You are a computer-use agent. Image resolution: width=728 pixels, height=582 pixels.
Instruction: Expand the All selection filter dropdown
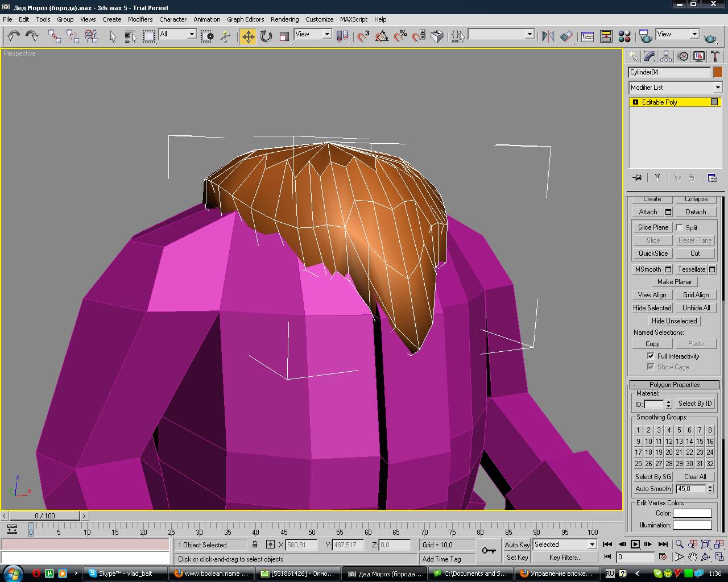[x=192, y=34]
